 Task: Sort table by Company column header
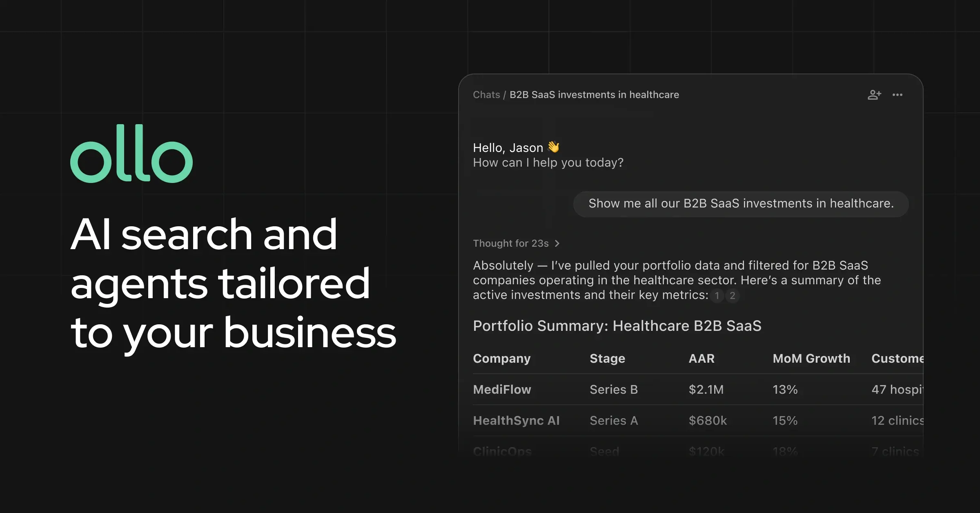tap(502, 358)
